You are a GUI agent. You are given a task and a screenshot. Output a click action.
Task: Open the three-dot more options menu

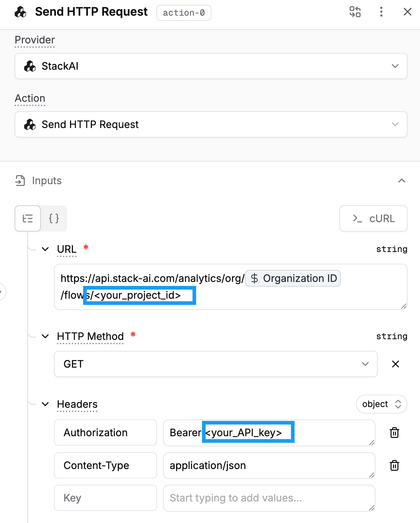[381, 12]
